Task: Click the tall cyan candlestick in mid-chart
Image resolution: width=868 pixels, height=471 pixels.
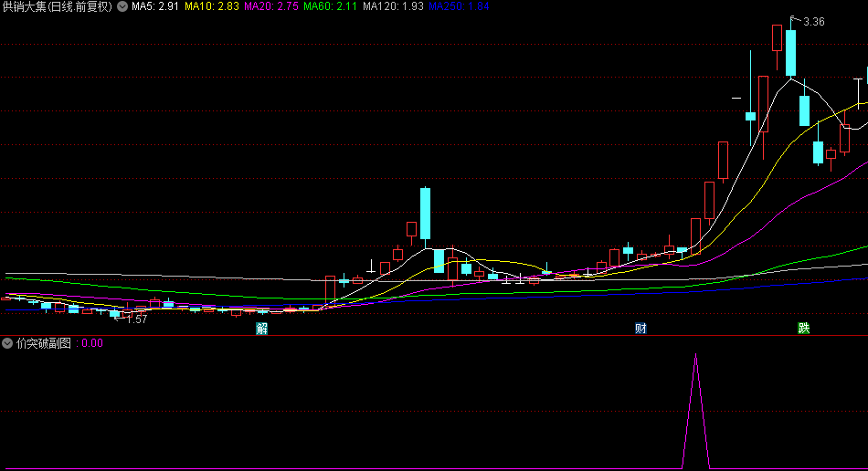Action: [425, 214]
